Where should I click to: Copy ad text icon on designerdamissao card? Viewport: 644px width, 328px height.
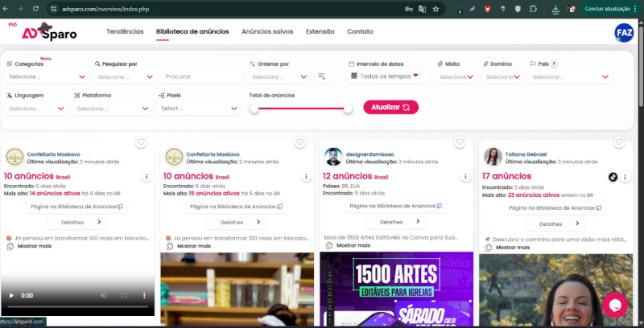pyautogui.click(x=329, y=245)
